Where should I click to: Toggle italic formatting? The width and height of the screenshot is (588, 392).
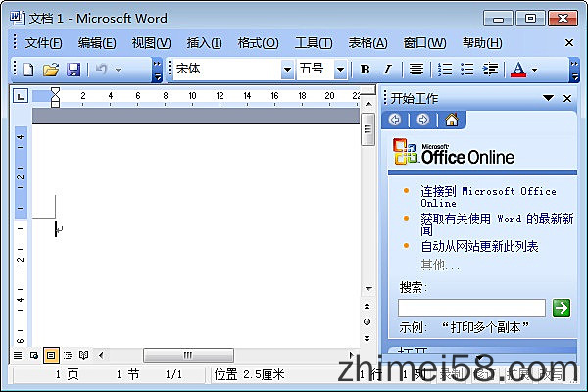tap(387, 70)
